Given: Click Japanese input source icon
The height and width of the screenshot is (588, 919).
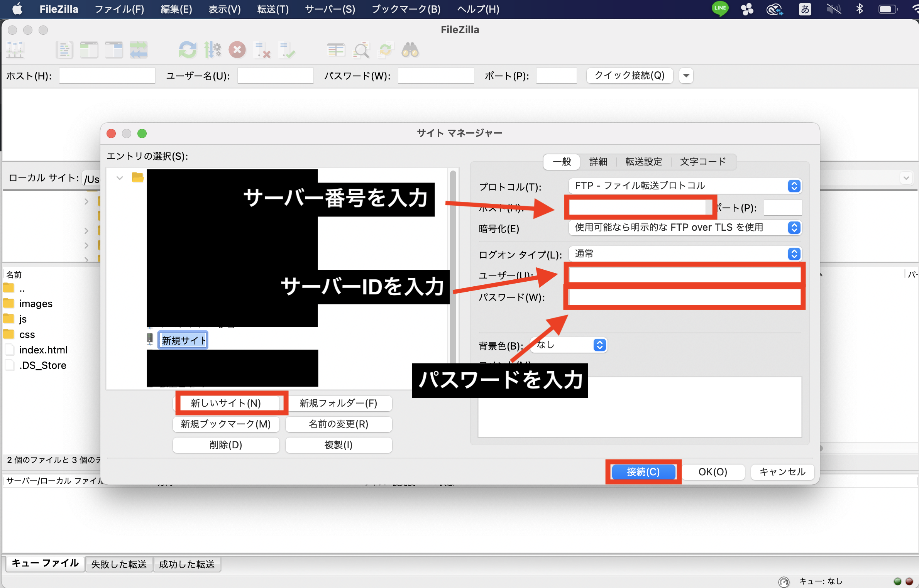Looking at the screenshot, I should click(x=805, y=9).
